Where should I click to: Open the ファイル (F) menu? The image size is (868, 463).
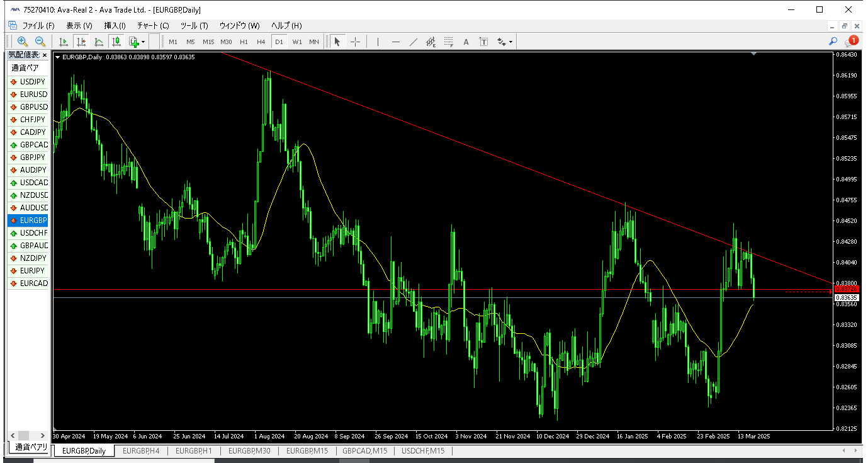38,26
